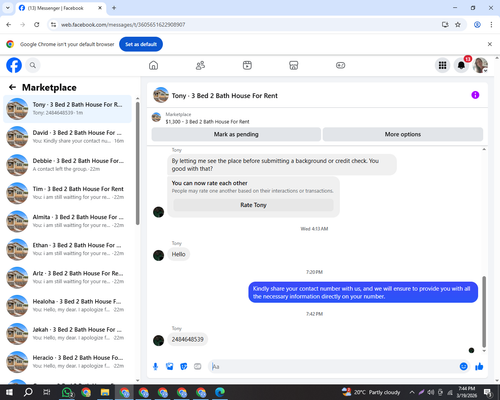
Task: Send a voice clip microphone icon
Action: (155, 367)
